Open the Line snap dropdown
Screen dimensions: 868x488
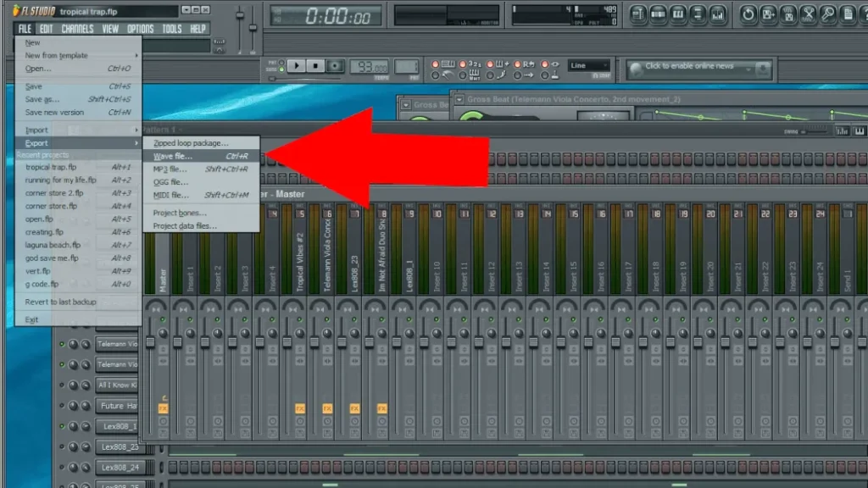[589, 65]
